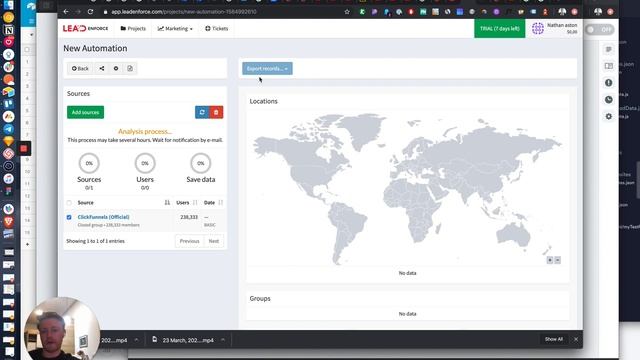Open the Nathan aston account menu

562,28
